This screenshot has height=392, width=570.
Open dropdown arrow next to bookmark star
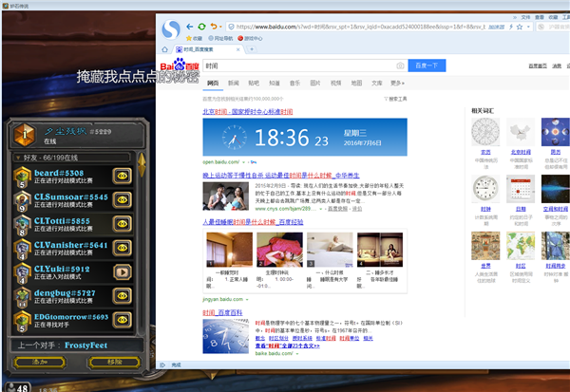[528, 27]
